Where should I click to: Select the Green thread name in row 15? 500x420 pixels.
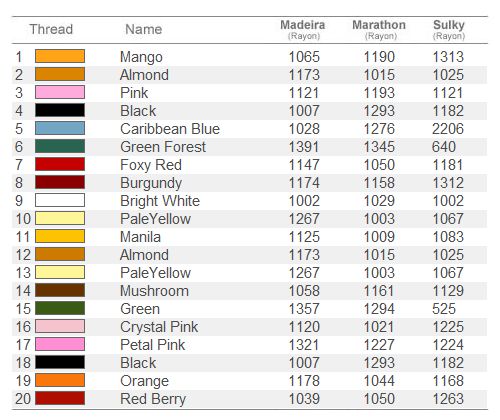tap(140, 309)
